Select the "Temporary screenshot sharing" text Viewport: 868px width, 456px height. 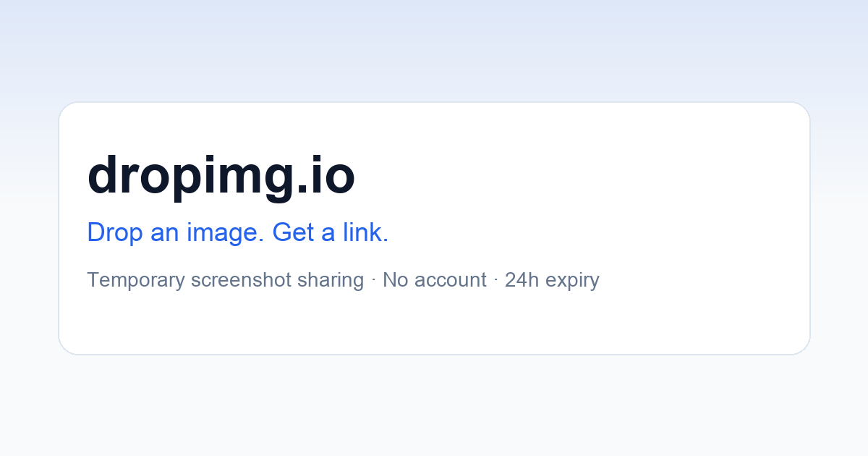coord(226,280)
